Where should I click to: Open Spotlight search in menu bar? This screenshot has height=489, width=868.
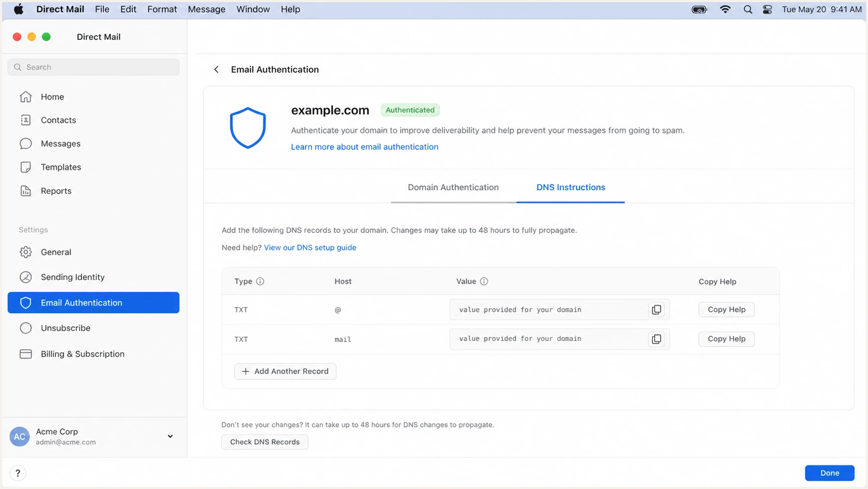tap(748, 9)
